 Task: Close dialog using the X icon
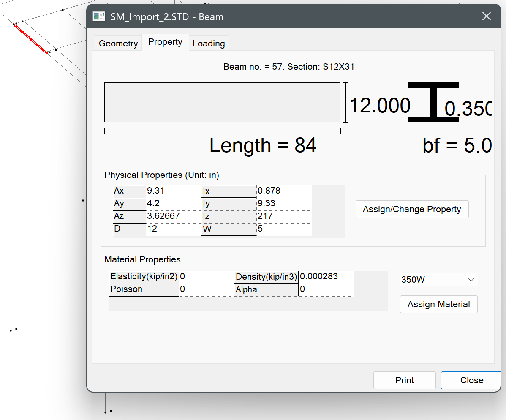point(486,16)
